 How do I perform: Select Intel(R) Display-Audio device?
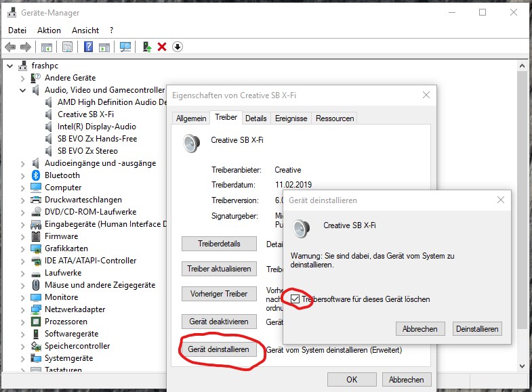coord(97,127)
